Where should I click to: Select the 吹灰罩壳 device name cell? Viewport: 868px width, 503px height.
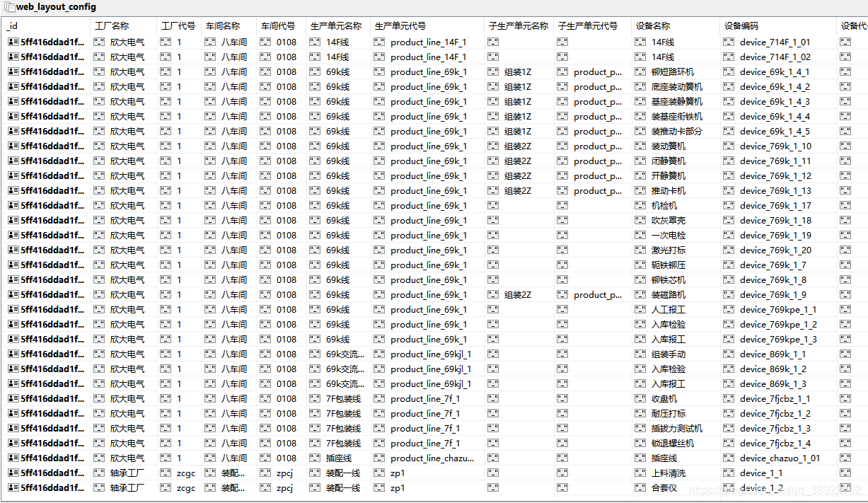pos(669,221)
